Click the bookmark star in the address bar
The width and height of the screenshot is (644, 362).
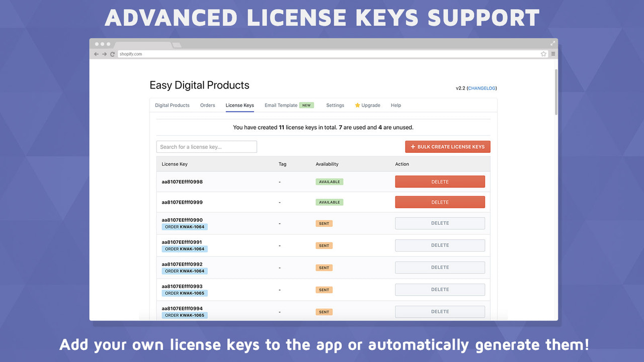(543, 53)
